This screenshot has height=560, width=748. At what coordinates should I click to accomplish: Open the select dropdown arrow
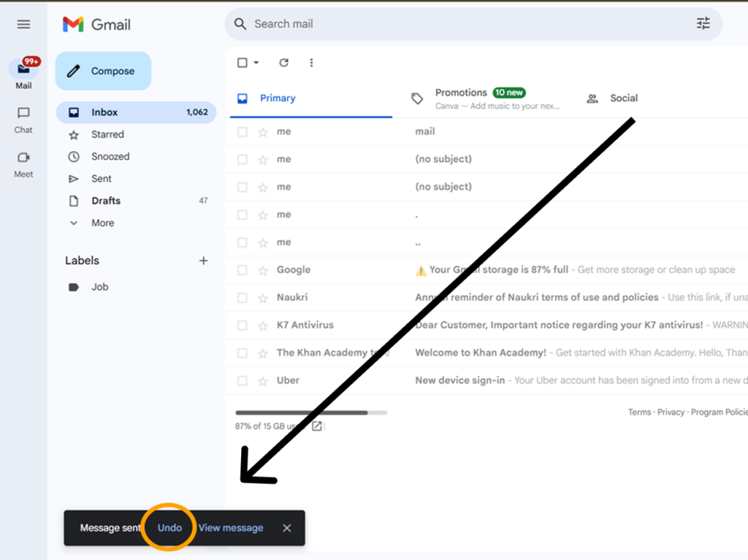click(x=256, y=63)
